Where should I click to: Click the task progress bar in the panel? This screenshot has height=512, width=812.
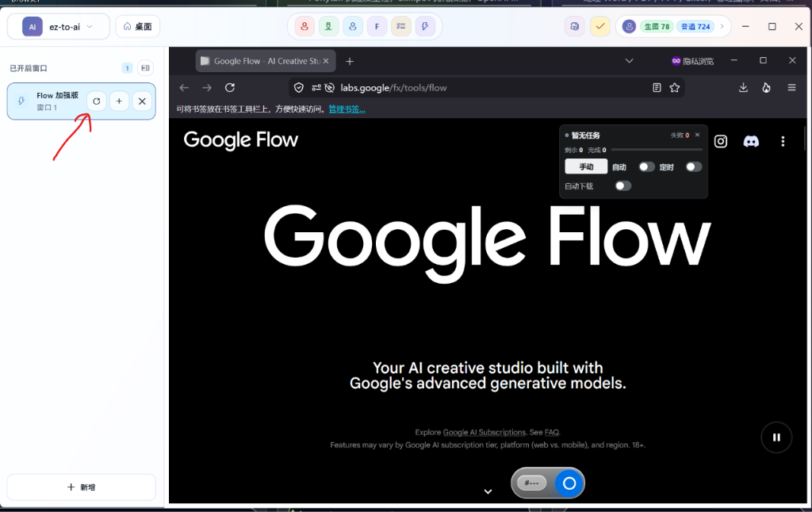[x=657, y=150]
